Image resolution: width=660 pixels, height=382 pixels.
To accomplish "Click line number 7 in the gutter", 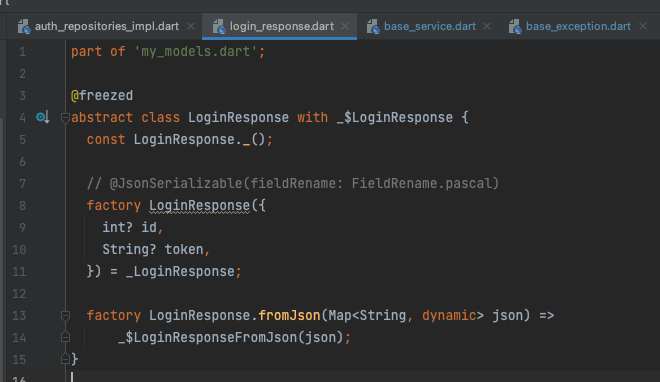I will coord(22,184).
